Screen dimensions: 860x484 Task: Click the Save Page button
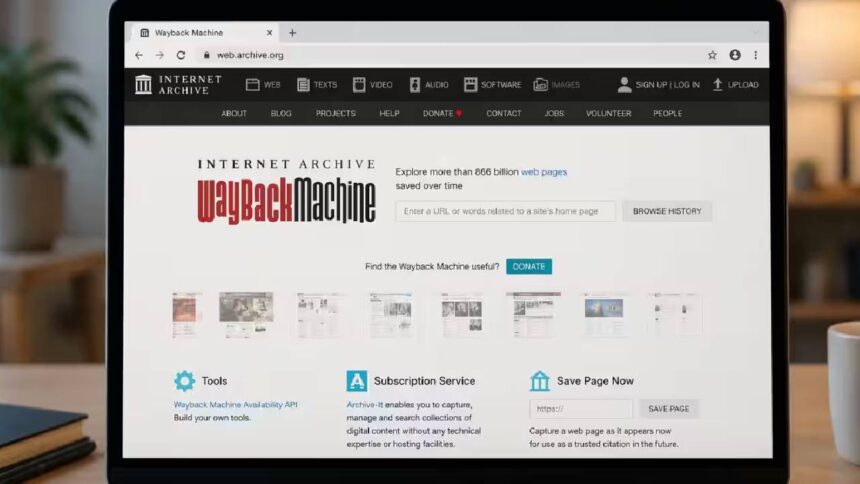point(669,409)
